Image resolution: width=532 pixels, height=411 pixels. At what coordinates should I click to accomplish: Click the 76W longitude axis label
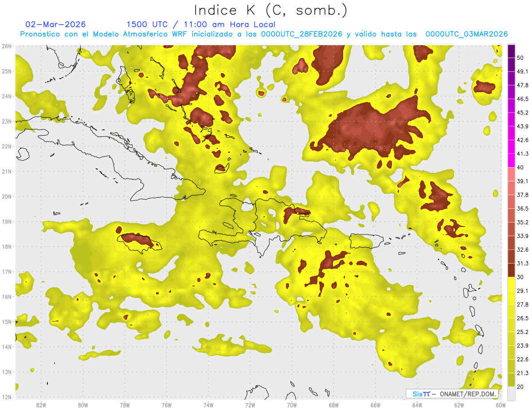tap(166, 405)
